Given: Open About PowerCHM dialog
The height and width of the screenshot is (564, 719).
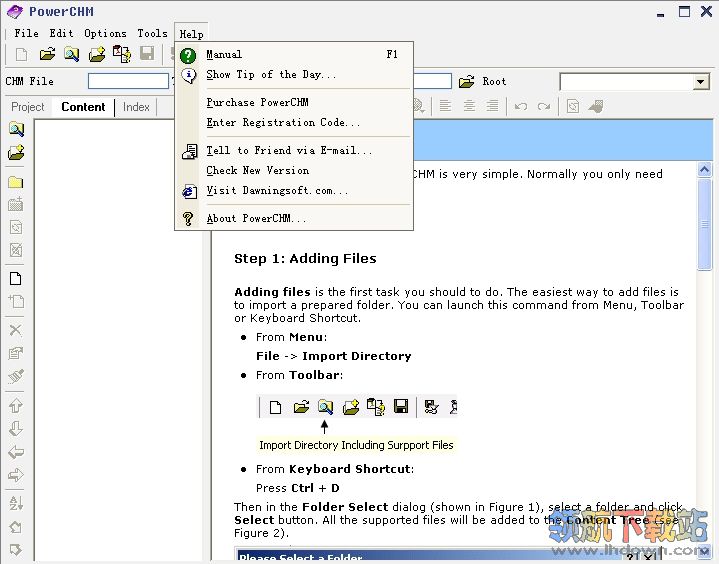Looking at the screenshot, I should pyautogui.click(x=294, y=219).
